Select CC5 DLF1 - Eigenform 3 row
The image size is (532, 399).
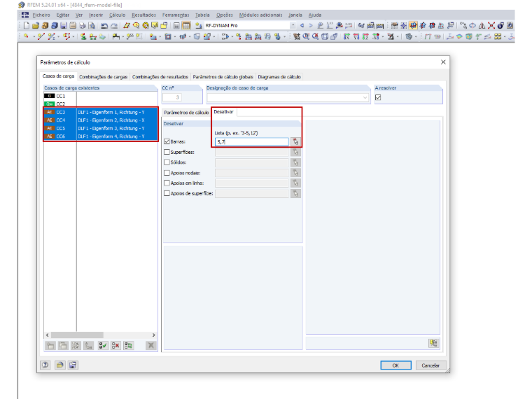tap(101, 128)
